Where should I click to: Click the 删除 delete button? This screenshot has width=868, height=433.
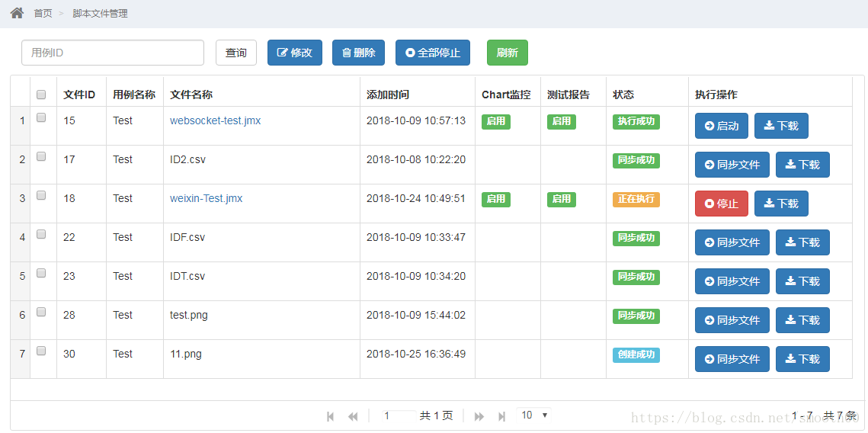point(359,53)
